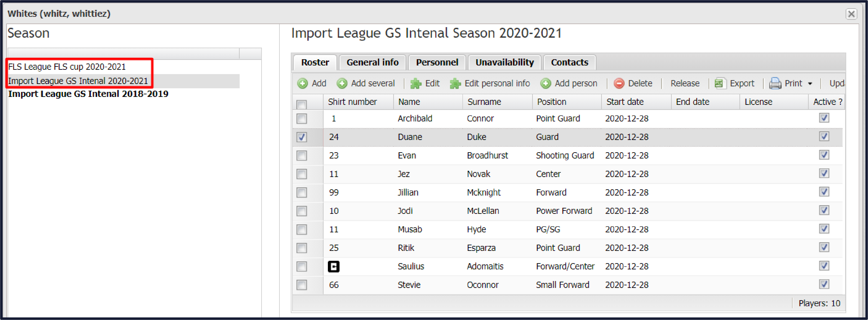Toggle Active checkbox for Stevie Oconnor
Viewport: 868px width, 320px height.
(824, 284)
